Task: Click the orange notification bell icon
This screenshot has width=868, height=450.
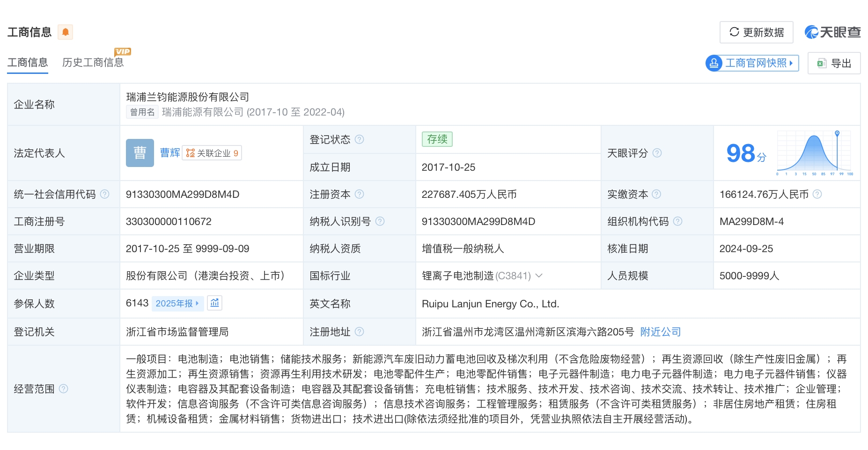Action: [x=66, y=32]
